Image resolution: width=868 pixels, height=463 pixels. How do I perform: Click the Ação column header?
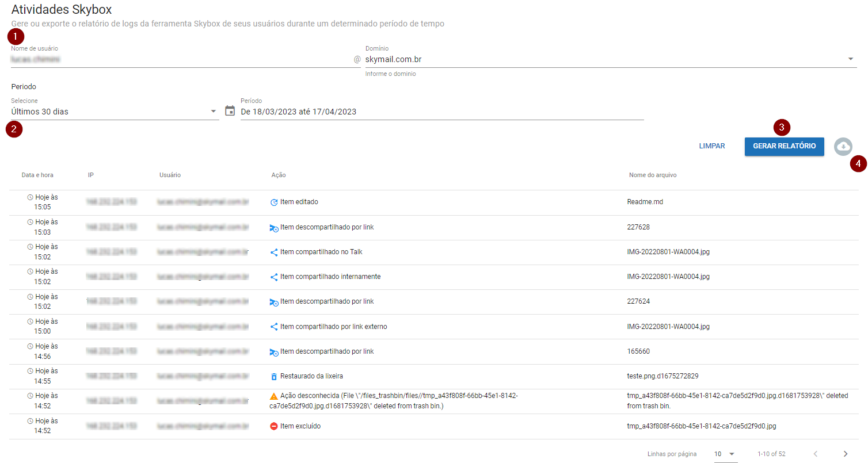click(x=279, y=175)
